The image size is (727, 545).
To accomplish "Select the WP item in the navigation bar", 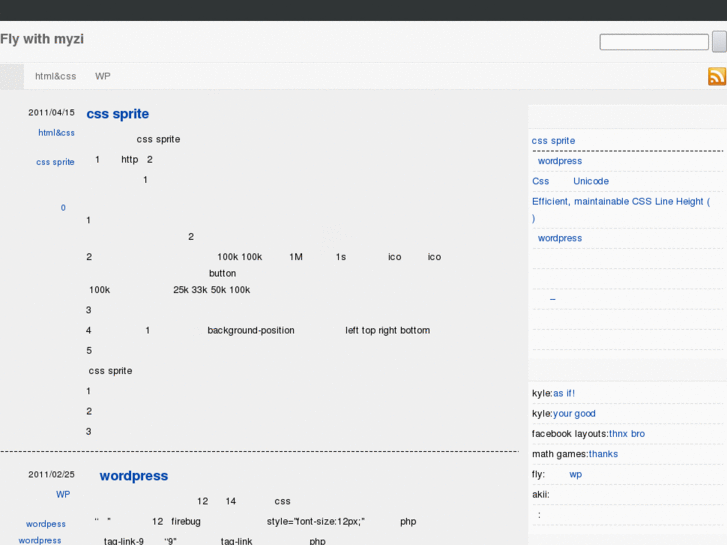I will click(x=102, y=76).
